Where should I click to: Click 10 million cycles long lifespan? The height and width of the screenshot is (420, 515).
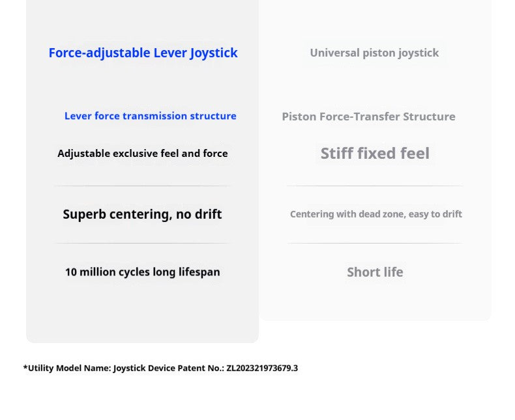(x=143, y=272)
